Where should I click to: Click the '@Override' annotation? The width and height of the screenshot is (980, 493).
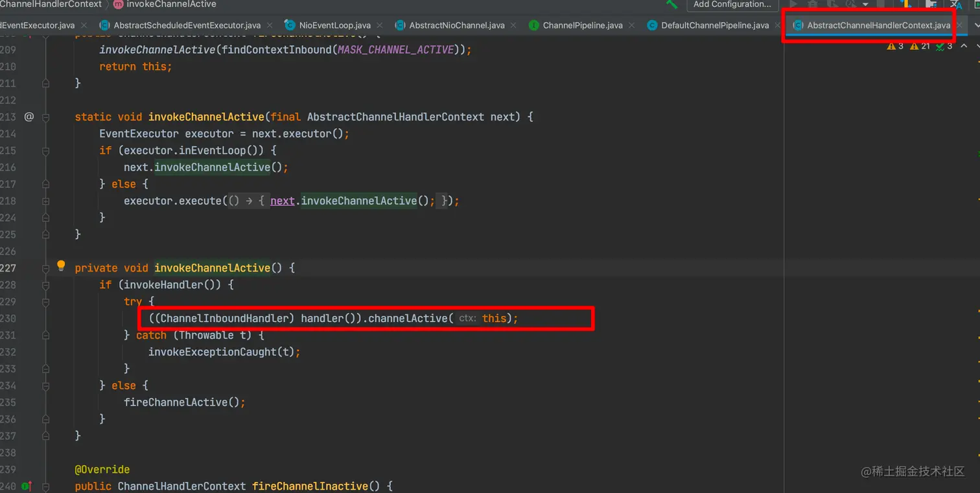102,469
